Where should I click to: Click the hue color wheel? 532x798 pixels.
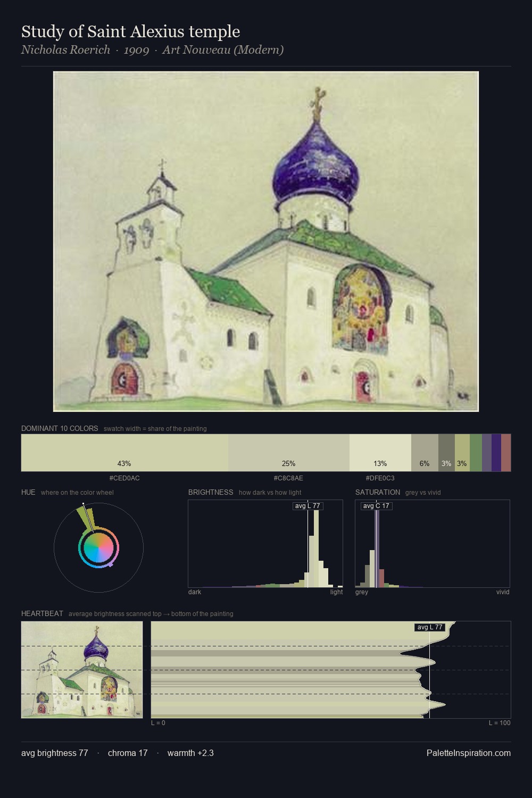click(x=98, y=547)
